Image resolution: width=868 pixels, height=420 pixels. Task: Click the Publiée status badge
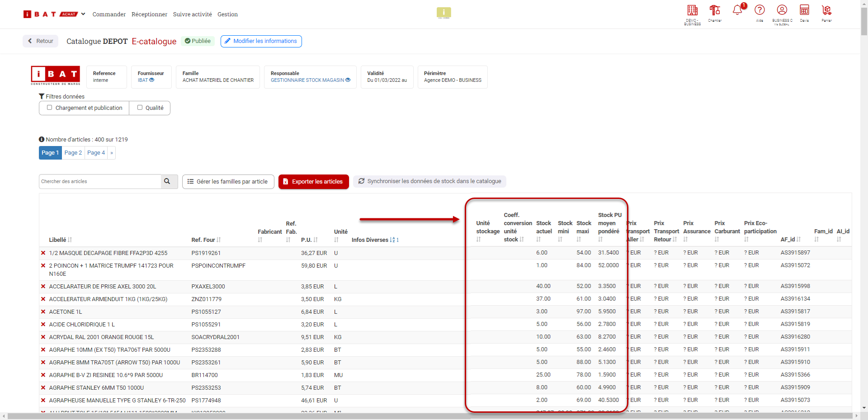[198, 41]
